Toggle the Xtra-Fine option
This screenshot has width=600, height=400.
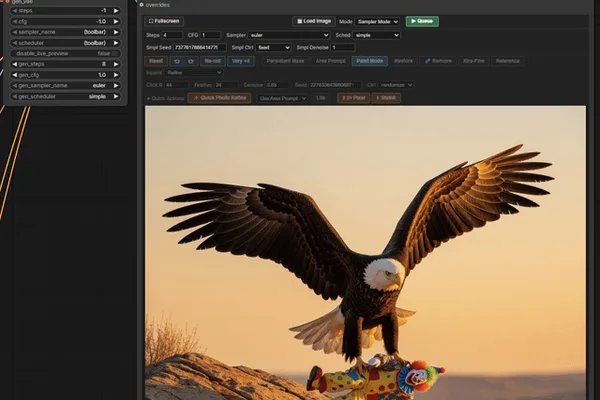[x=473, y=61]
